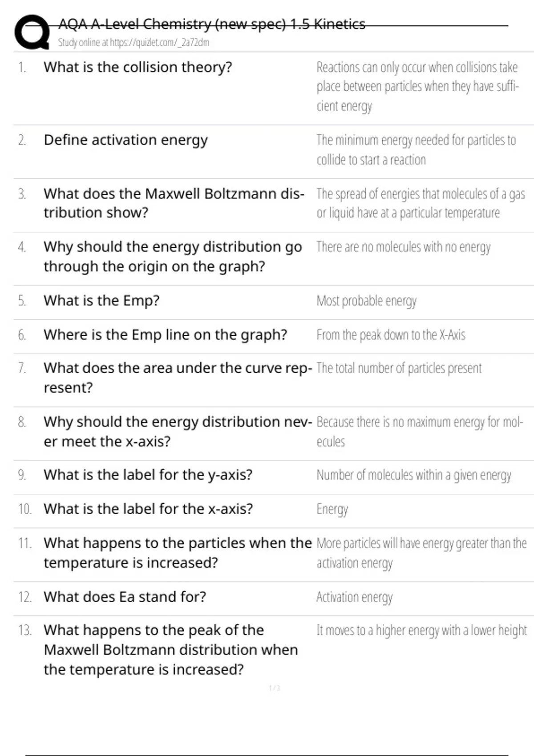Viewport: 534px width, 756px height.
Task: Click the "What is the Emp?" question
Action: (101, 301)
